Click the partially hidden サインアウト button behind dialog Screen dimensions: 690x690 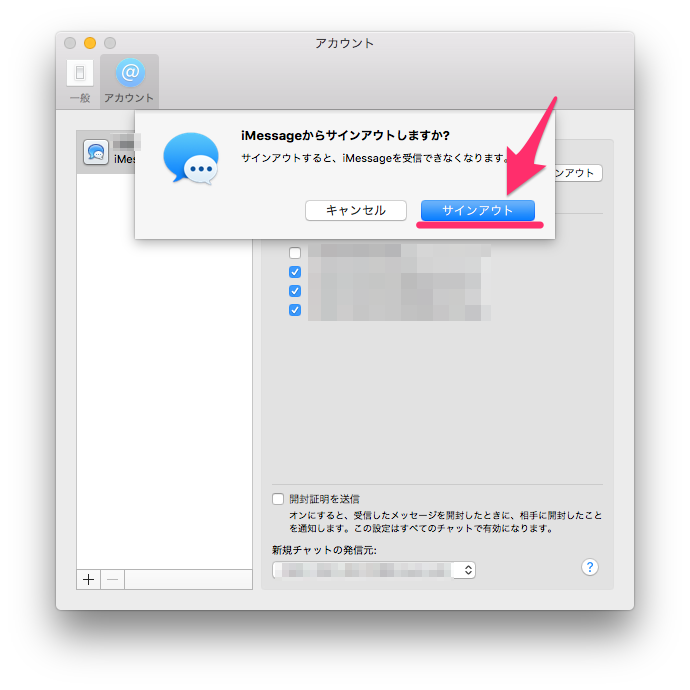pos(579,173)
